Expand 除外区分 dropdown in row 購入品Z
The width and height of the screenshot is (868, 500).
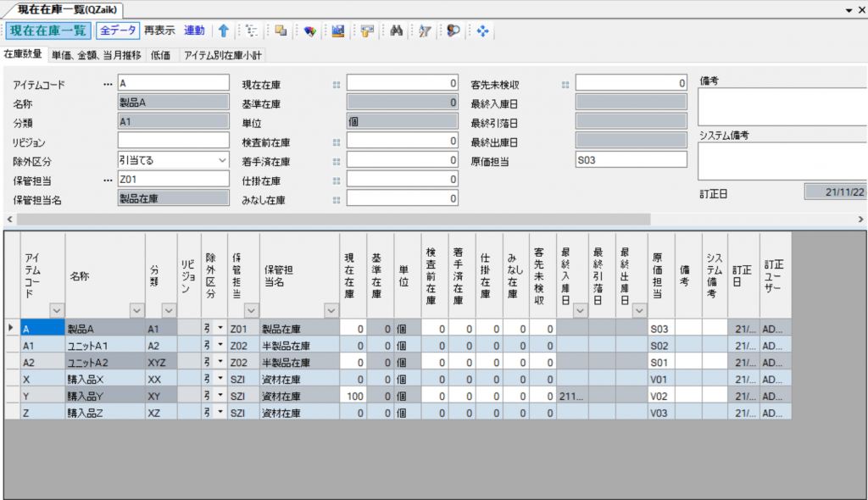pyautogui.click(x=220, y=413)
